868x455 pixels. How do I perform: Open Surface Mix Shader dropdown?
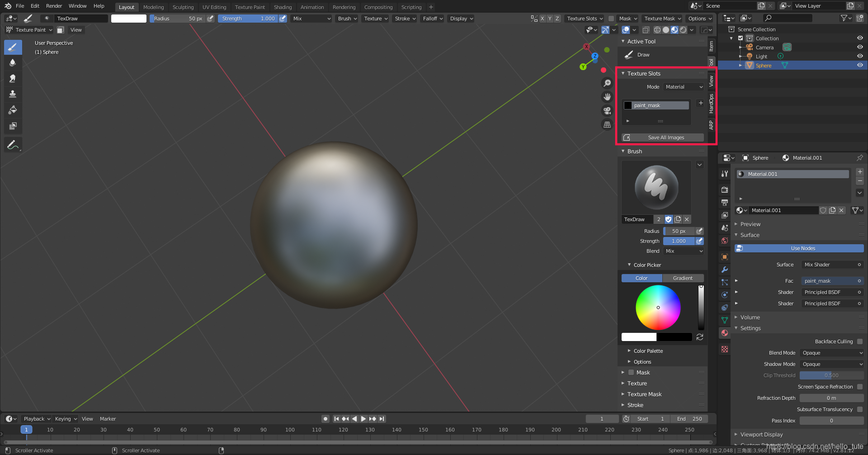(x=832, y=265)
